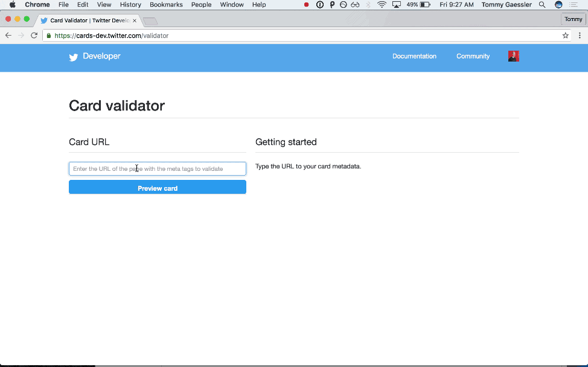This screenshot has height=367, width=588.
Task: Click the Tommy Gaessler user name in menu bar
Action: [x=507, y=4]
